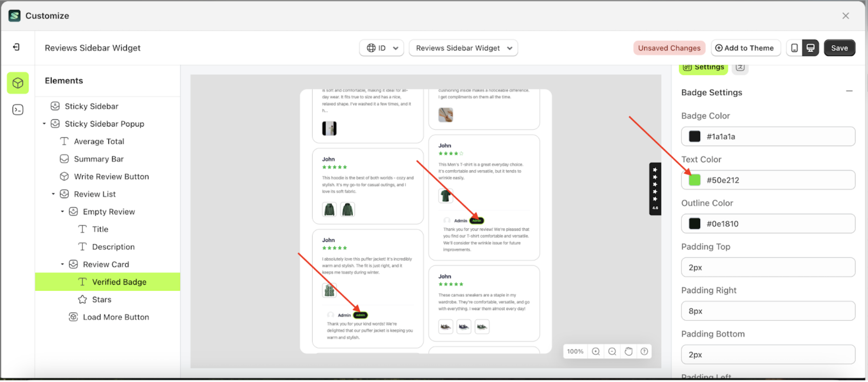Click the zoom in magnifier icon
868x382 pixels.
pyautogui.click(x=596, y=351)
